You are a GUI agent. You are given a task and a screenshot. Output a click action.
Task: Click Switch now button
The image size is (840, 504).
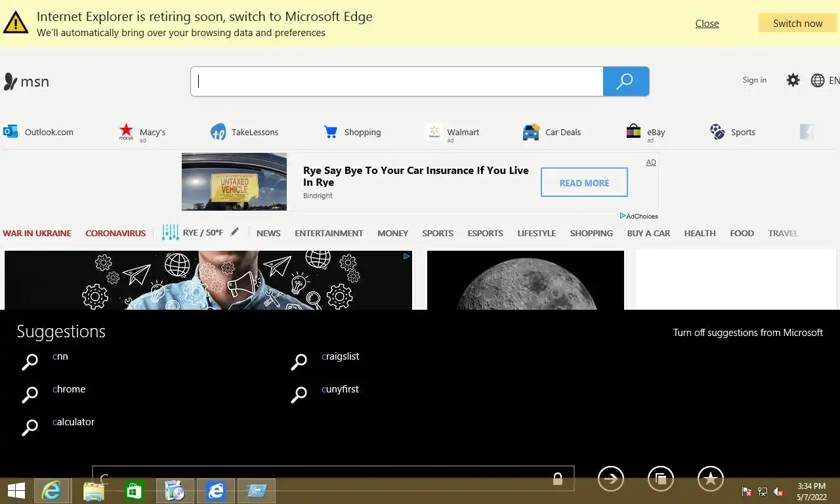click(x=797, y=23)
